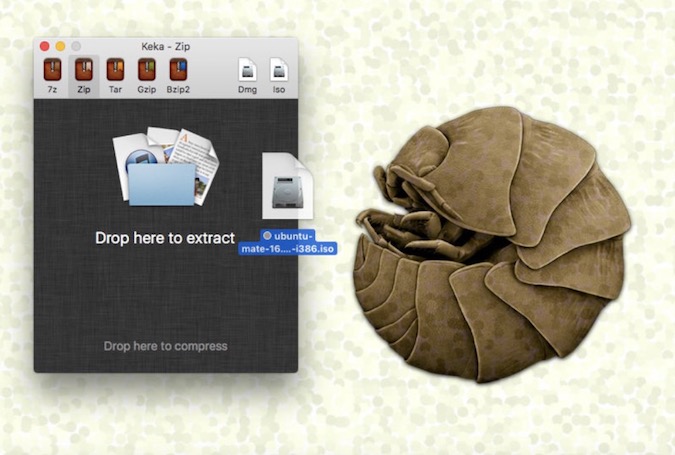Choose the Dmg disk image format
The image size is (675, 455).
(x=247, y=70)
